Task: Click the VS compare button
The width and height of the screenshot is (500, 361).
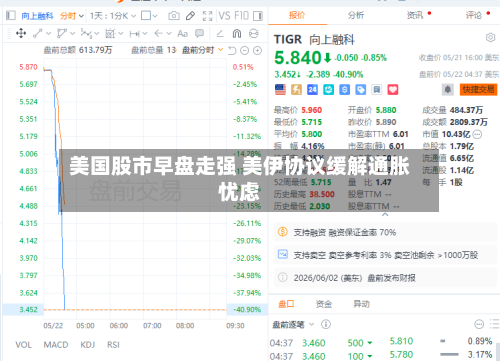Action: pos(224,16)
